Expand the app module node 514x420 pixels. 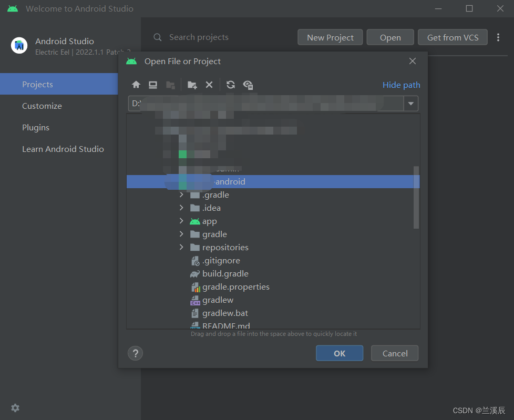pos(181,221)
